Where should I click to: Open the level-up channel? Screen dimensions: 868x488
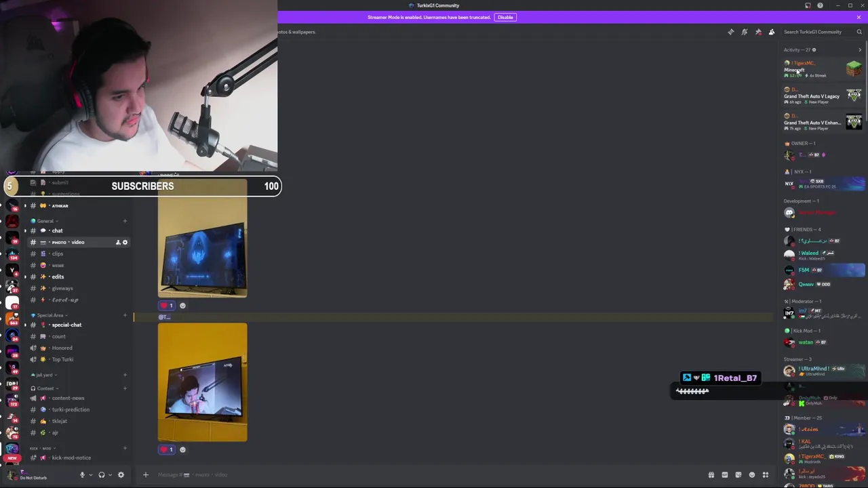[x=78, y=300]
